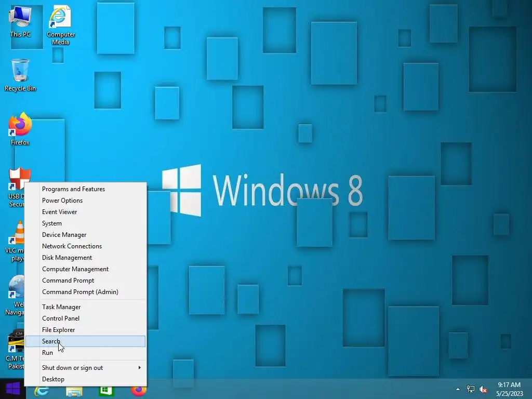Open Disk Management from the menu
Viewport: 532px width, 399px height.
86,258
